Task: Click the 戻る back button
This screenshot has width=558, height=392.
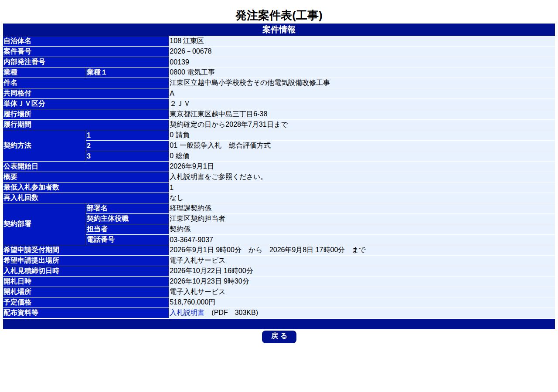Action: [x=279, y=337]
